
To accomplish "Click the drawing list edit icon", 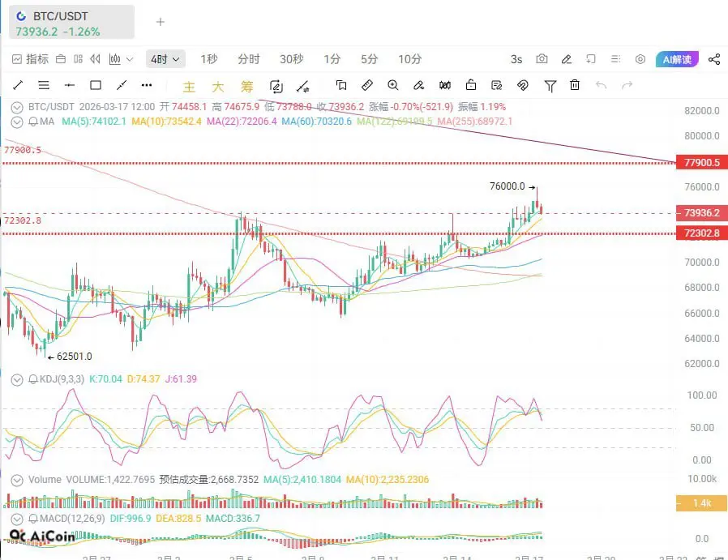I will [x=497, y=85].
